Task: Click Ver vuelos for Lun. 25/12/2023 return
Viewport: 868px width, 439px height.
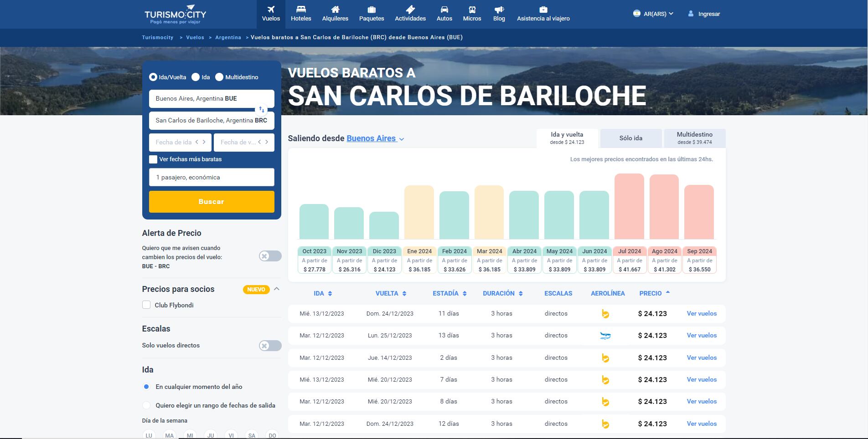Action: [x=702, y=336]
